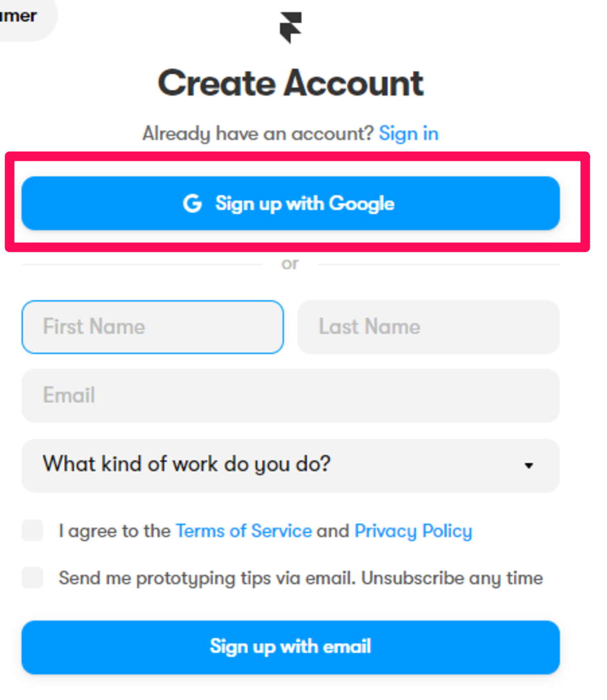
Task: Focus the Email input field
Action: pyautogui.click(x=291, y=396)
